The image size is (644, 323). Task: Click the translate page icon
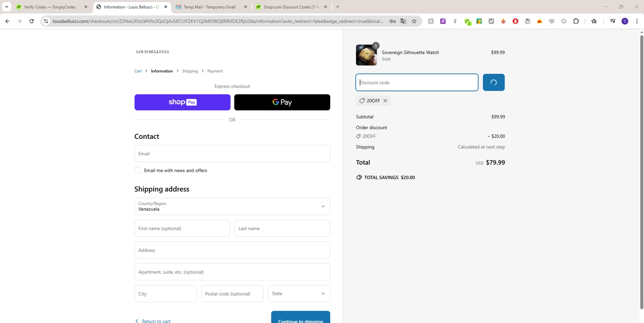403,21
